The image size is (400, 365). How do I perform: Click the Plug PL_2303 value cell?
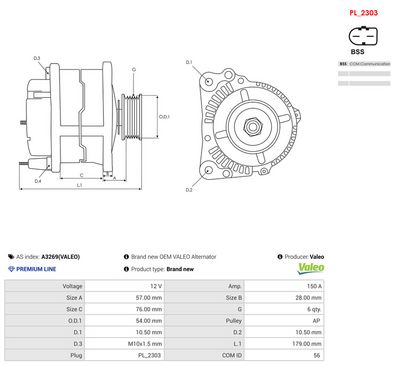tap(124, 355)
